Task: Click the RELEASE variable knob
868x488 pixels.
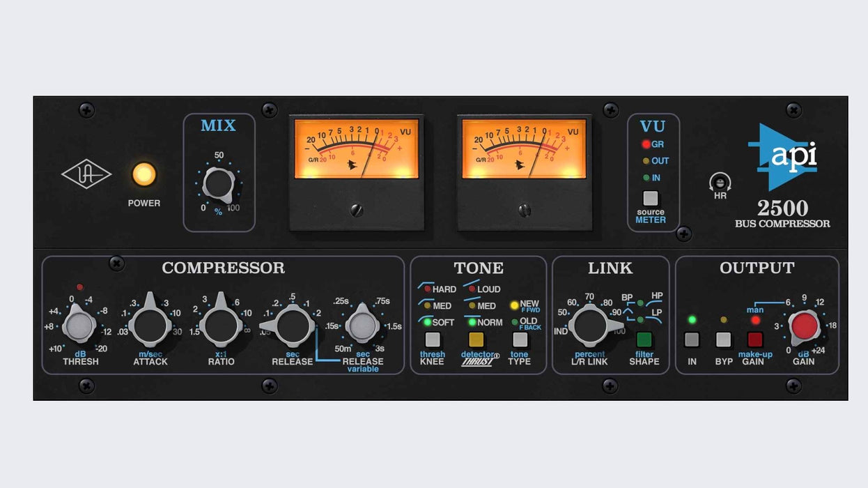Action: point(362,326)
